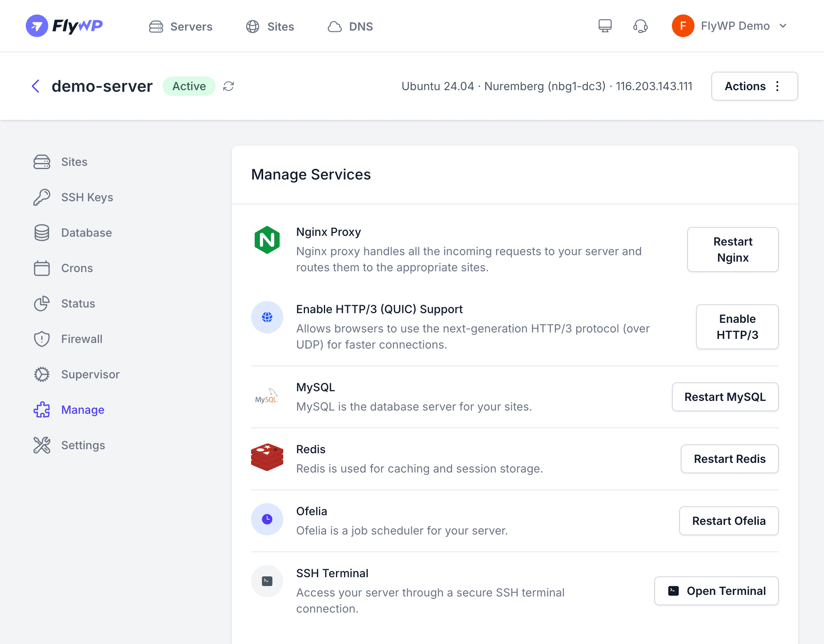
Task: Click the Nginx Proxy title
Action: click(329, 232)
